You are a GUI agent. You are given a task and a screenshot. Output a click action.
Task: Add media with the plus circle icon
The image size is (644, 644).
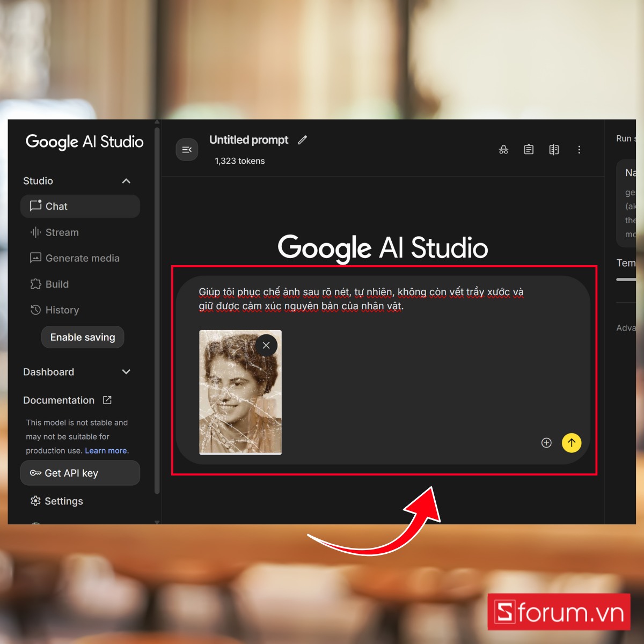[546, 443]
